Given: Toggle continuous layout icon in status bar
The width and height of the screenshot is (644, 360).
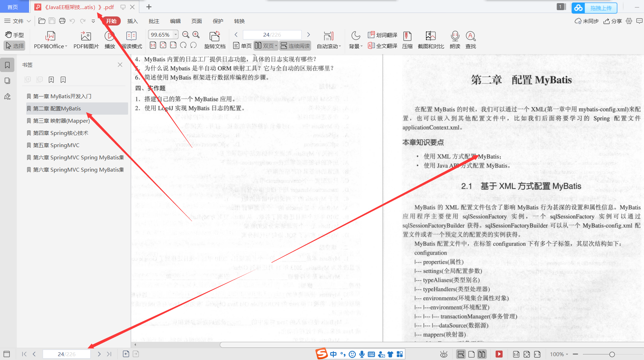Looking at the screenshot, I should (x=461, y=354).
